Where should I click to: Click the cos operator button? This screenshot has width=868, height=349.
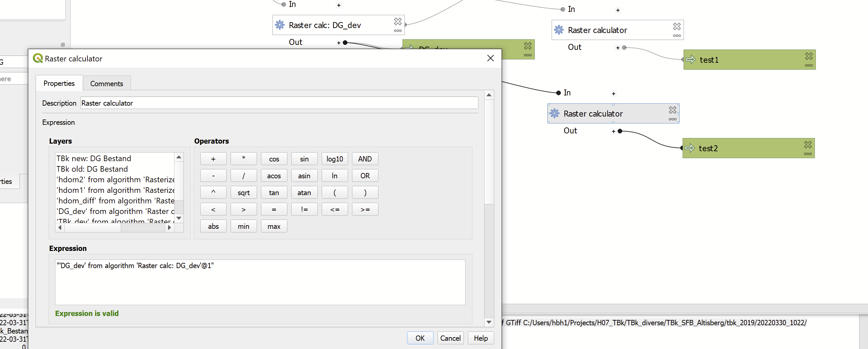click(274, 159)
